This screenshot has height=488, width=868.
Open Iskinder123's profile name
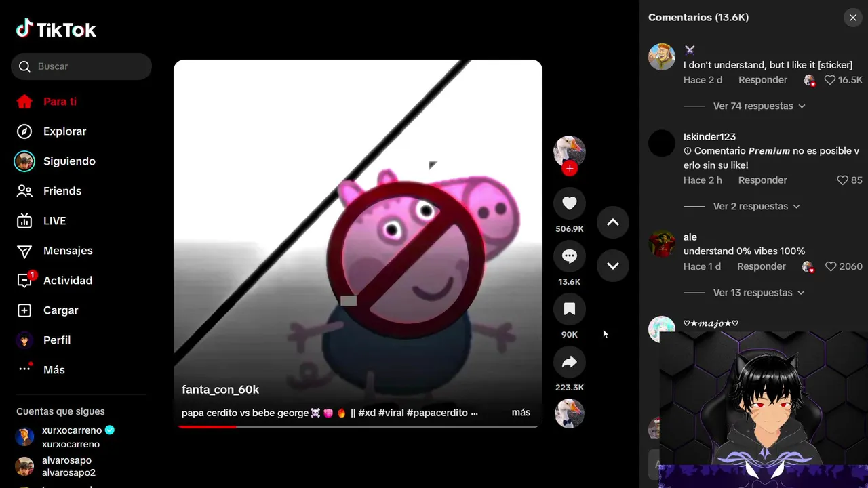point(709,137)
